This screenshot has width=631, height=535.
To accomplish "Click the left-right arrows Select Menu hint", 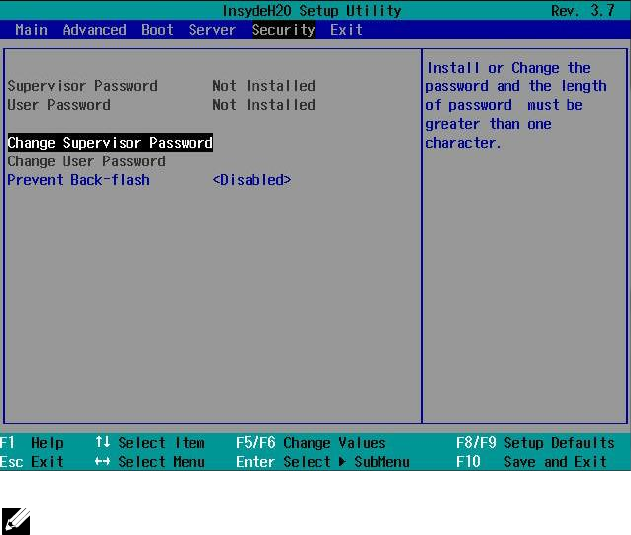I will coord(150,462).
